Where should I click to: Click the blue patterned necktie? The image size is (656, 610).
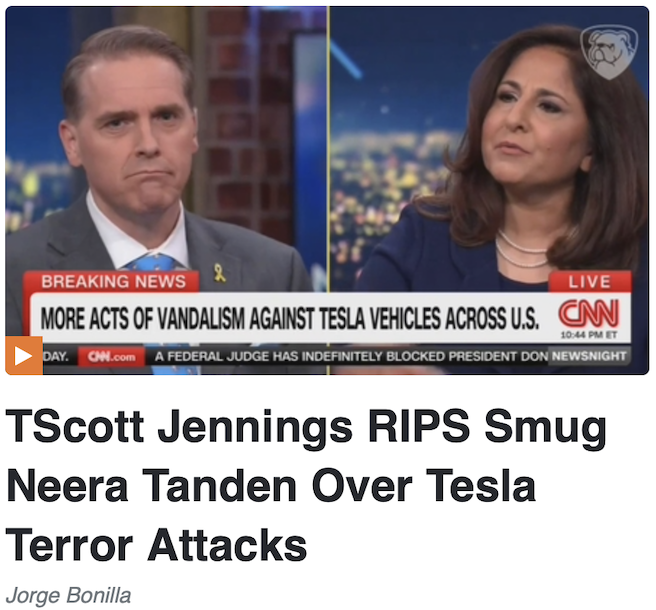[154, 262]
